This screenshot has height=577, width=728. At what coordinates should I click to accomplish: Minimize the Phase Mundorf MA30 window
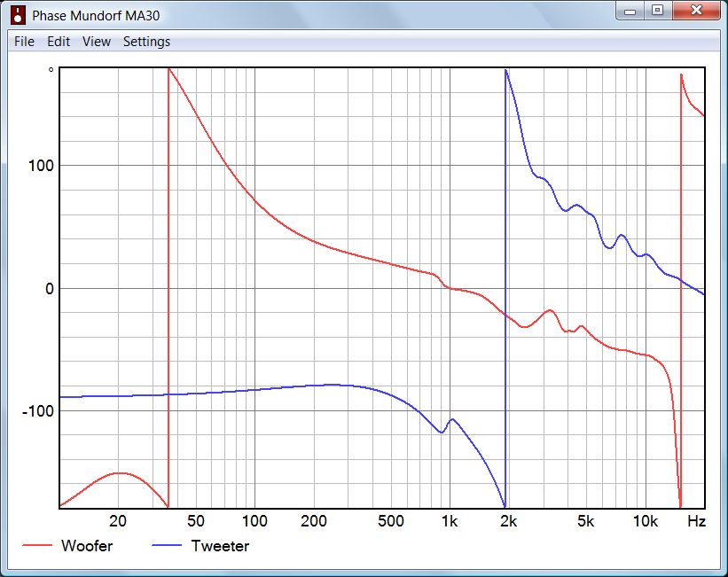pyautogui.click(x=630, y=11)
